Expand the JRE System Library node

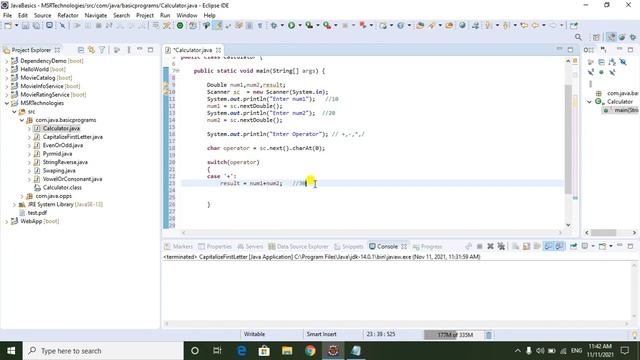click(14, 204)
